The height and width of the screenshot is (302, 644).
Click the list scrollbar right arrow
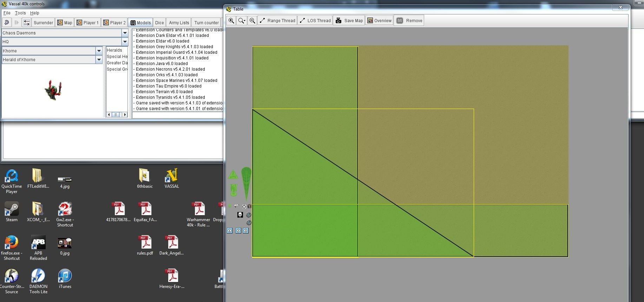click(125, 115)
